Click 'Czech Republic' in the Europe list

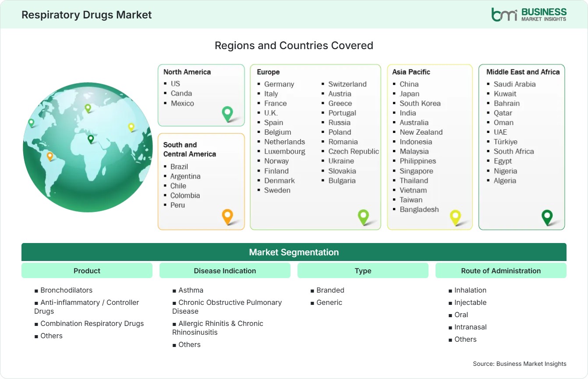[354, 151]
